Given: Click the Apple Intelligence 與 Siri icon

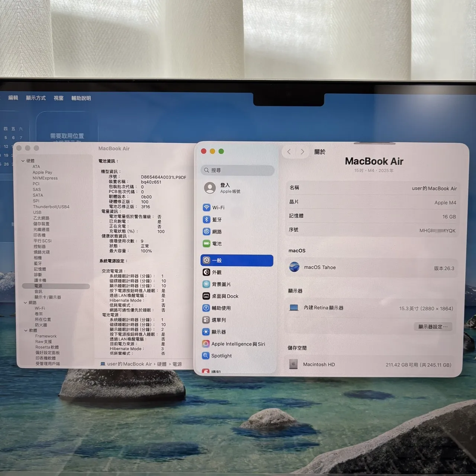Looking at the screenshot, I should [205, 344].
